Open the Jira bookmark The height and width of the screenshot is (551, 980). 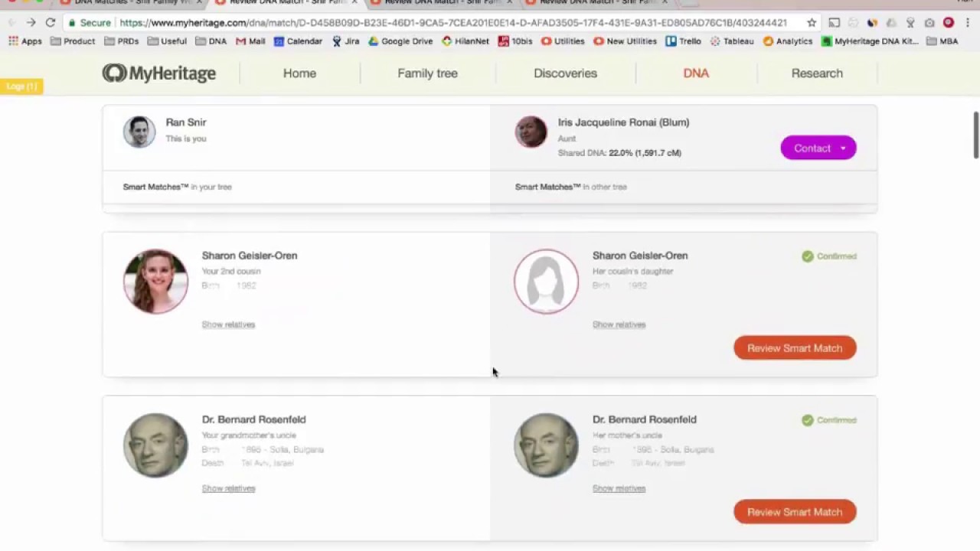tap(345, 41)
